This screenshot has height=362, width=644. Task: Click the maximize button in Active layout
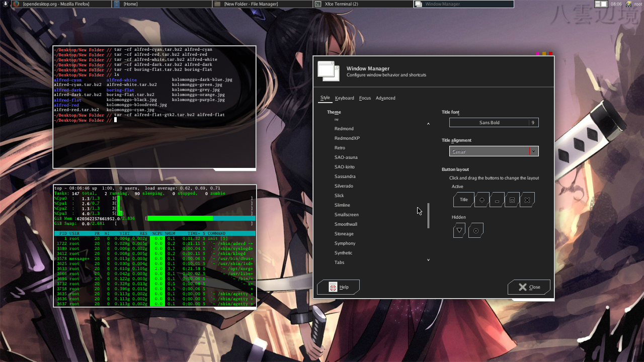click(512, 200)
